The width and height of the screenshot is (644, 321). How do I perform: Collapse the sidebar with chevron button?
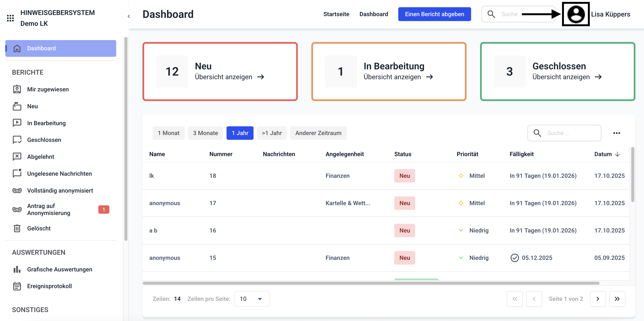129,16
